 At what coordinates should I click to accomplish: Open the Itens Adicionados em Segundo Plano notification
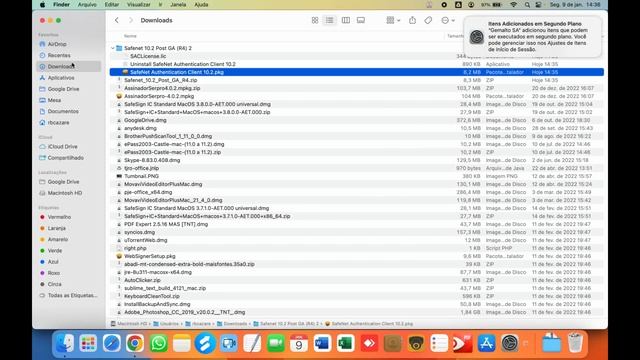coord(532,36)
